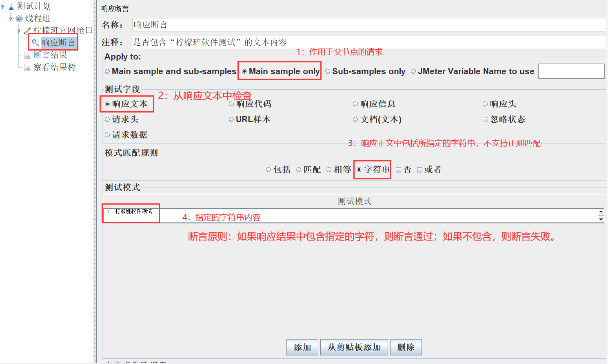The image size is (608, 364).
Task: Choose 文档(文本) test field option
Action: [355, 119]
